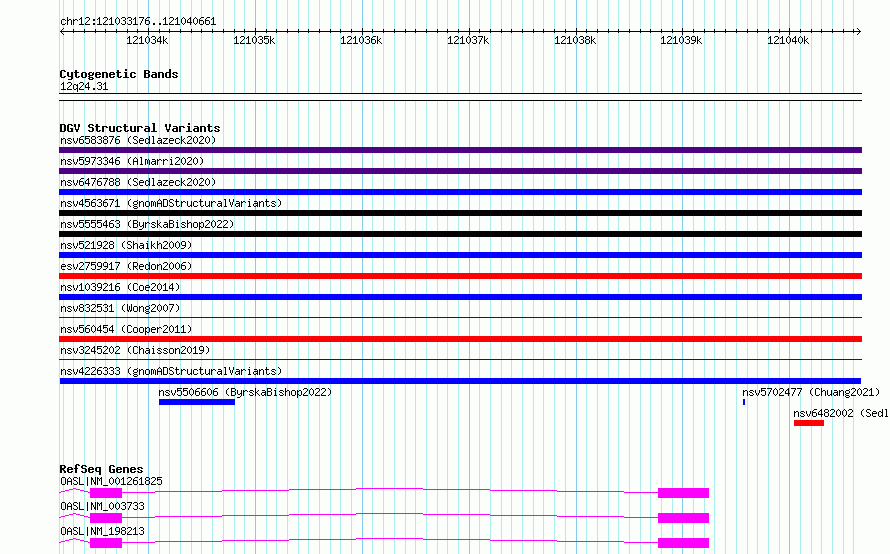
Task: Click the tiny blue mark under nsv5702477
Action: point(744,402)
